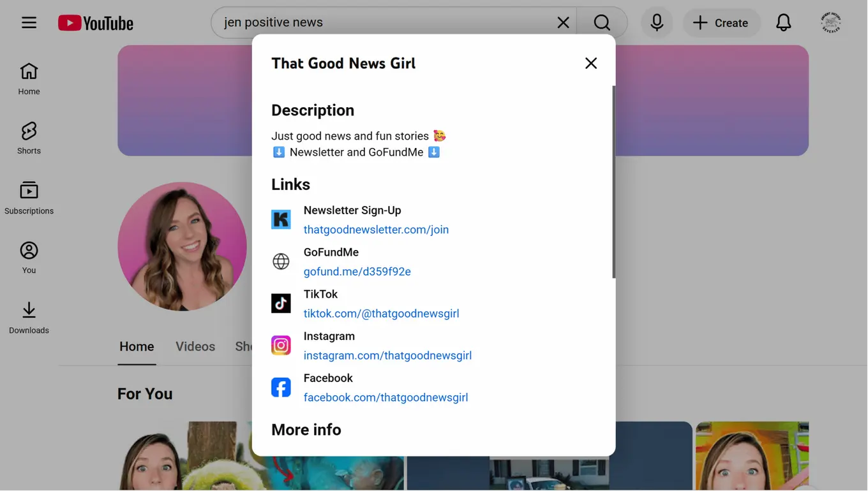
Task: Switch to the Videos tab
Action: pyautogui.click(x=195, y=346)
